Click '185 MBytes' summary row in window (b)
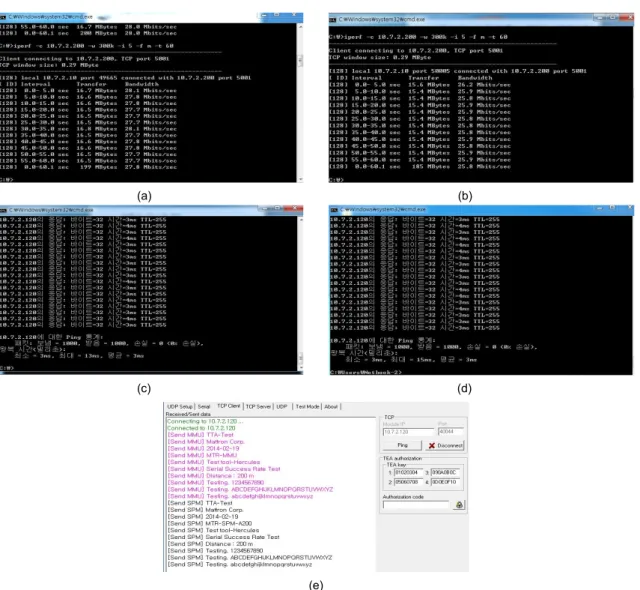640x590 pixels. [420, 166]
